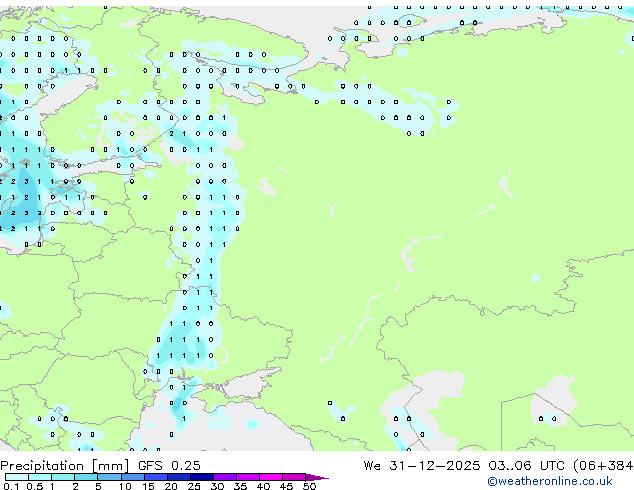Click the 'We 31-12-2025' date text
The height and width of the screenshot is (490, 634).
tap(422, 466)
